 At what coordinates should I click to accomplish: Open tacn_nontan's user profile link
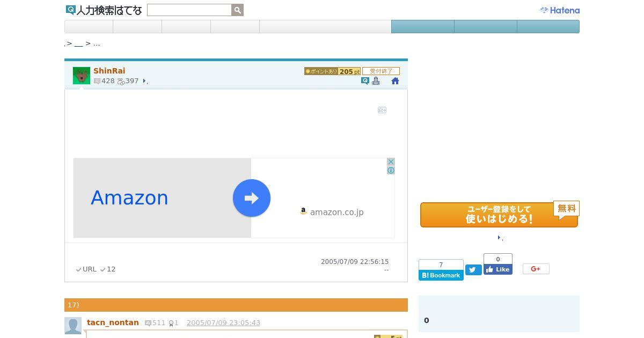[x=113, y=322]
